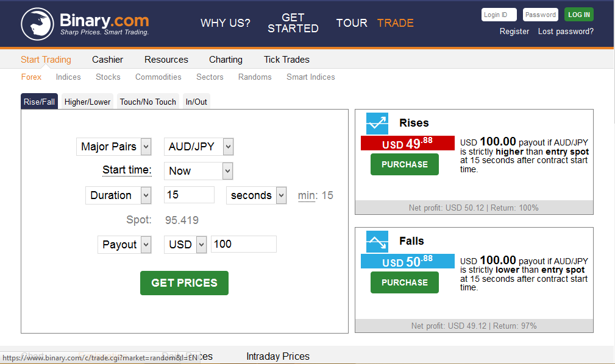Click the LOG IN button

click(578, 15)
